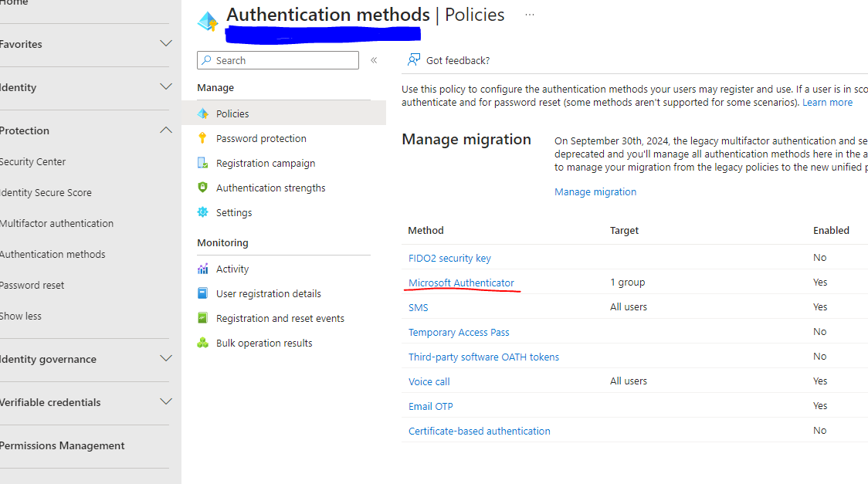Image resolution: width=868 pixels, height=484 pixels.
Task: Expand the Favorites section chevron
Action: (165, 43)
